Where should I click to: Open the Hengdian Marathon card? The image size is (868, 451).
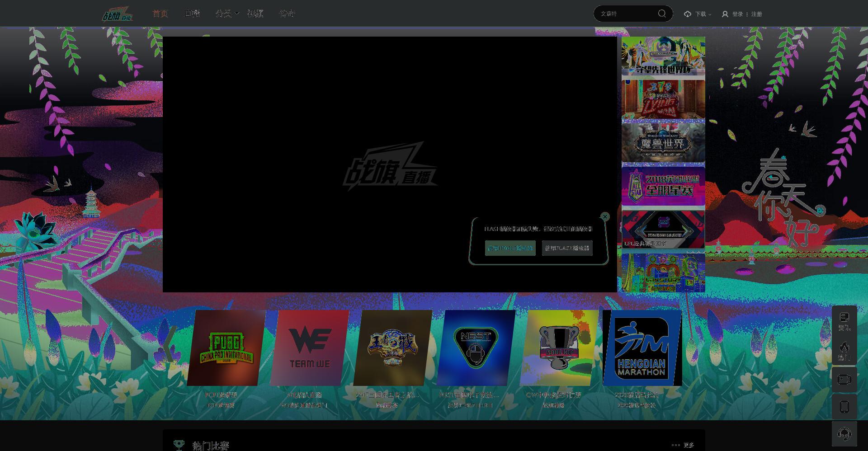coord(642,348)
